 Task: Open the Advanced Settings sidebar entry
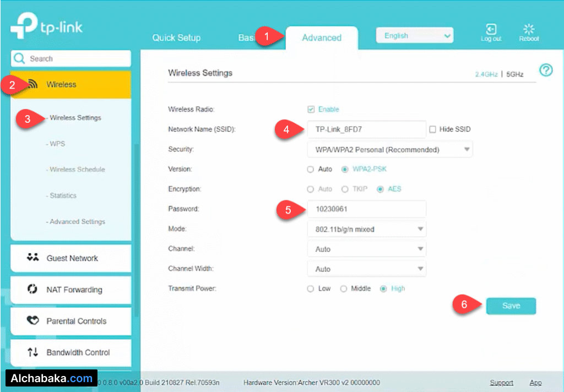pos(77,221)
